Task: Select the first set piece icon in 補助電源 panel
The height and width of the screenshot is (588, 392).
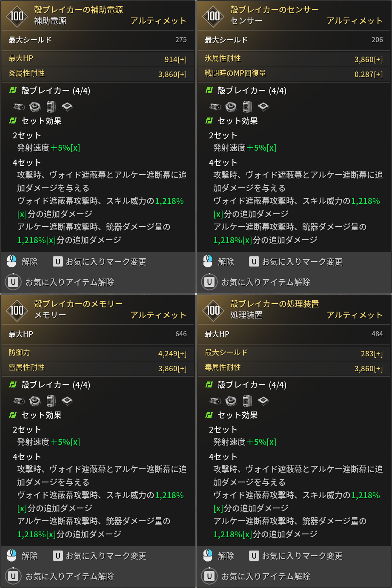Action: point(19,106)
